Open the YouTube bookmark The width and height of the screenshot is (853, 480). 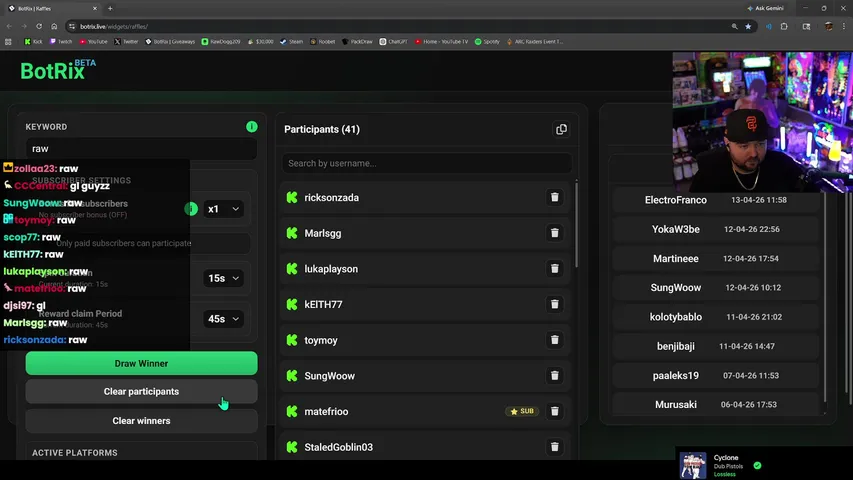point(94,41)
